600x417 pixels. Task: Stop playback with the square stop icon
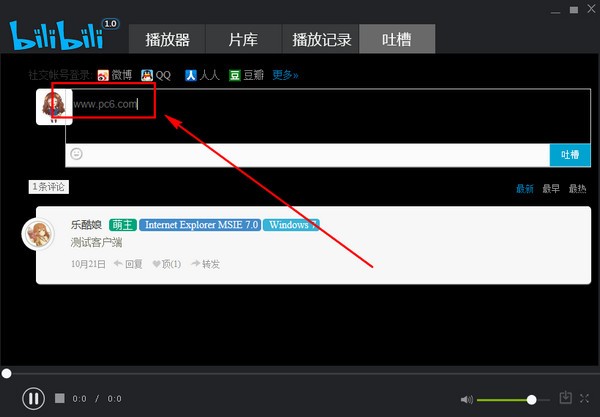(x=60, y=398)
